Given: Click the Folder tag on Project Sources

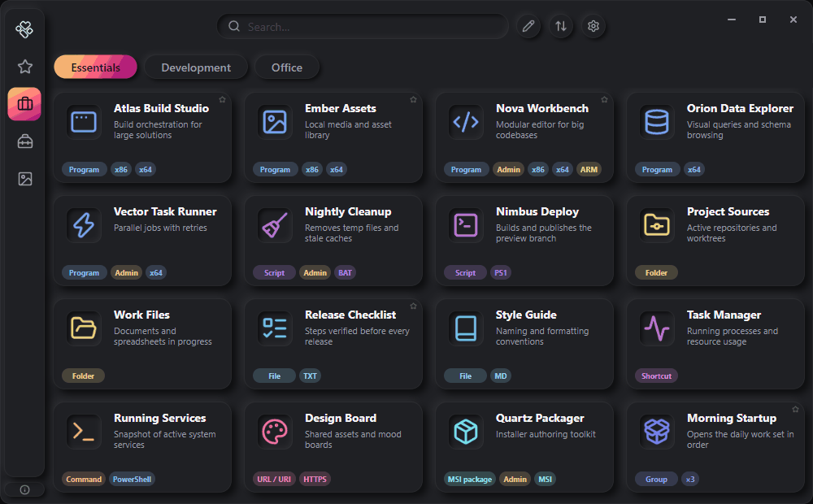Looking at the screenshot, I should click(x=656, y=273).
